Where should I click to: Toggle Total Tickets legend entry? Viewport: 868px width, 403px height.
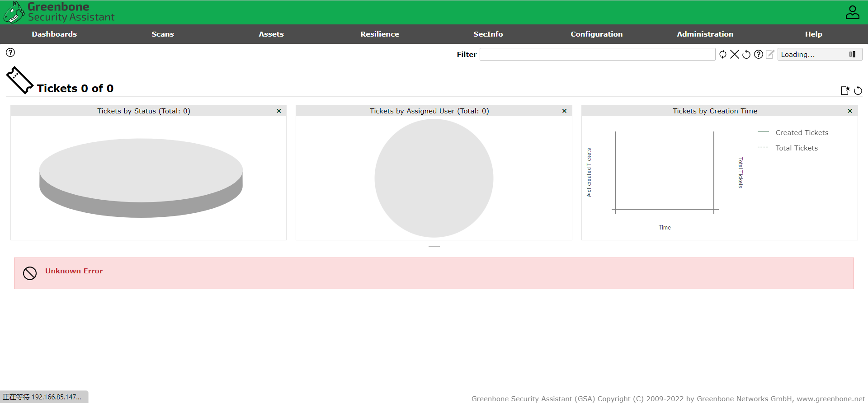click(x=796, y=148)
